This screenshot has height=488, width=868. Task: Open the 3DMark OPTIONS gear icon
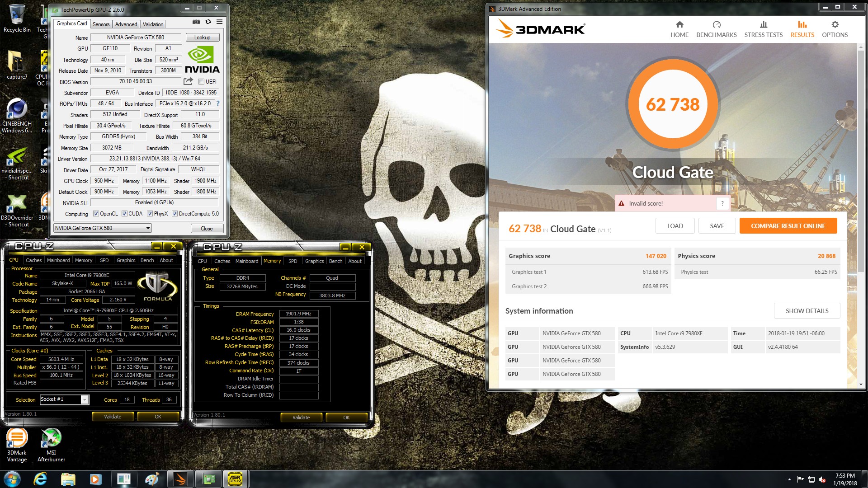point(835,24)
